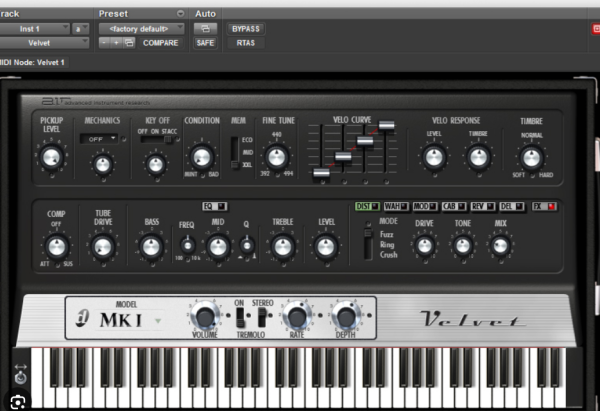Click the Fine Tune knob

[x=276, y=156]
